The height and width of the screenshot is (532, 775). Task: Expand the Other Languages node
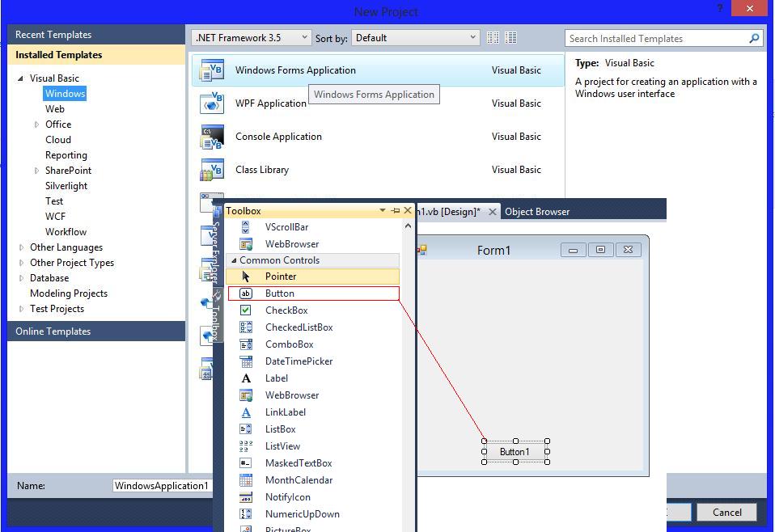(21, 247)
